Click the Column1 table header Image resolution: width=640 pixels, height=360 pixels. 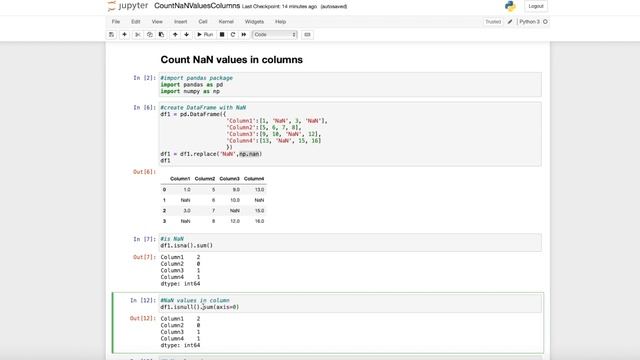(x=180, y=179)
